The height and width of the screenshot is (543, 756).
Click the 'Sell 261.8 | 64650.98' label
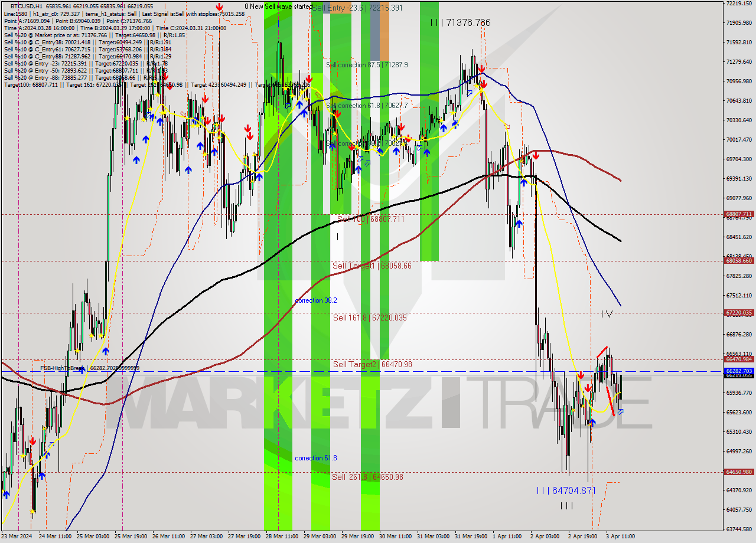click(367, 477)
